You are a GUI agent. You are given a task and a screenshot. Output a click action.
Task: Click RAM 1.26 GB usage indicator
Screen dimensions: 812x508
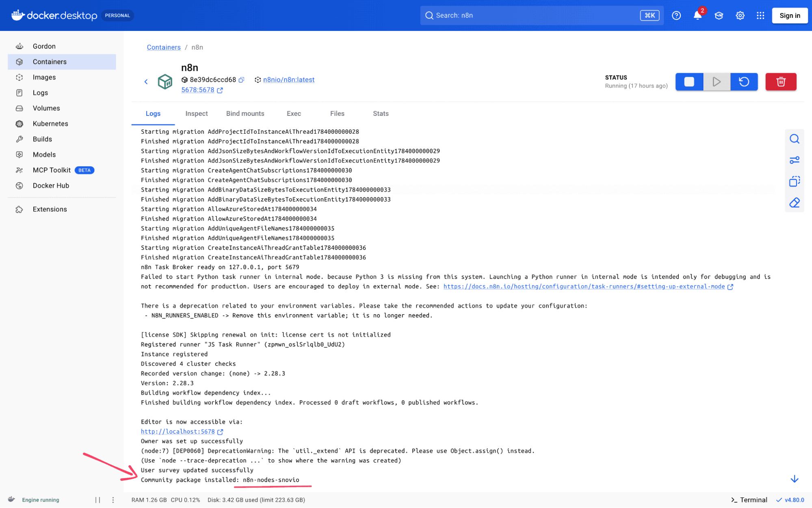tap(149, 500)
